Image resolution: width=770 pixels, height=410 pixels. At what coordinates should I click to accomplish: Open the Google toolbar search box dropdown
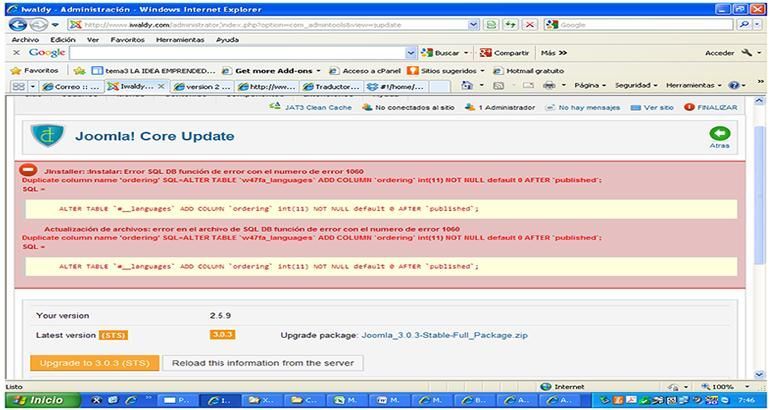click(x=412, y=53)
